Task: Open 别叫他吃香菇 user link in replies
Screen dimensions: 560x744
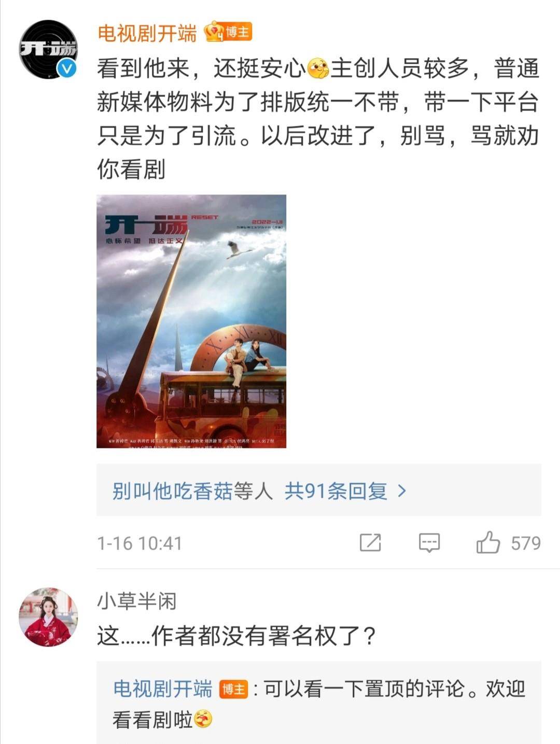Action: click(x=172, y=490)
